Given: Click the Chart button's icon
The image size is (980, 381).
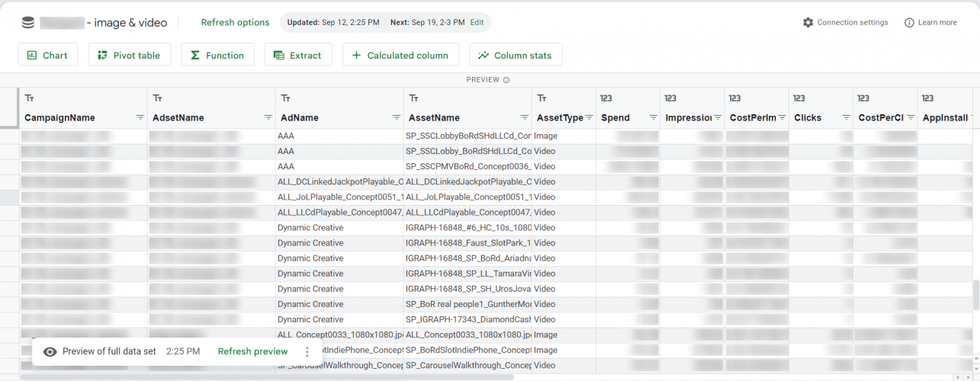Looking at the screenshot, I should point(32,55).
